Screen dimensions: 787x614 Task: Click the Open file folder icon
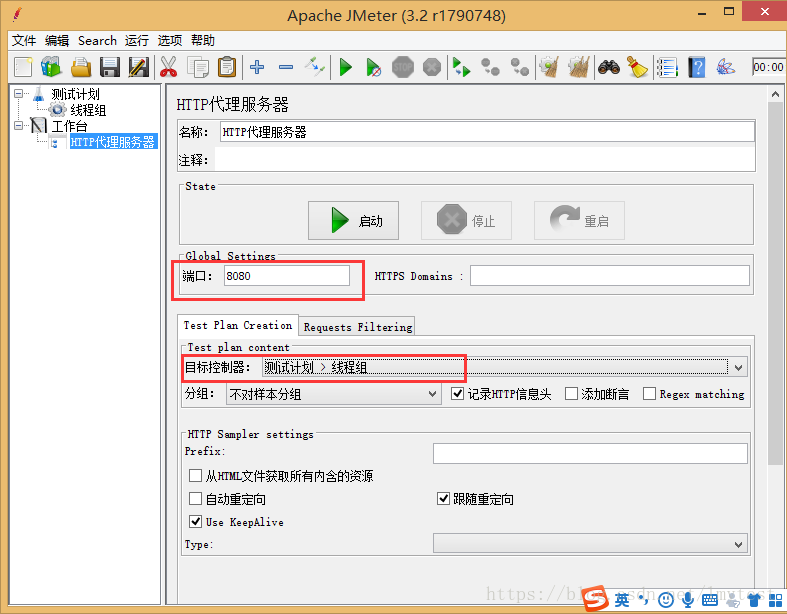point(81,67)
